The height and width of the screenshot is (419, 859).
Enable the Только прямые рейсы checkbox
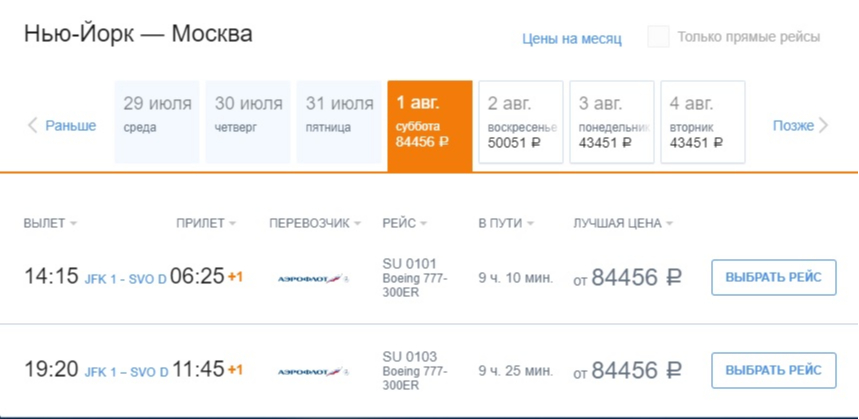click(658, 37)
